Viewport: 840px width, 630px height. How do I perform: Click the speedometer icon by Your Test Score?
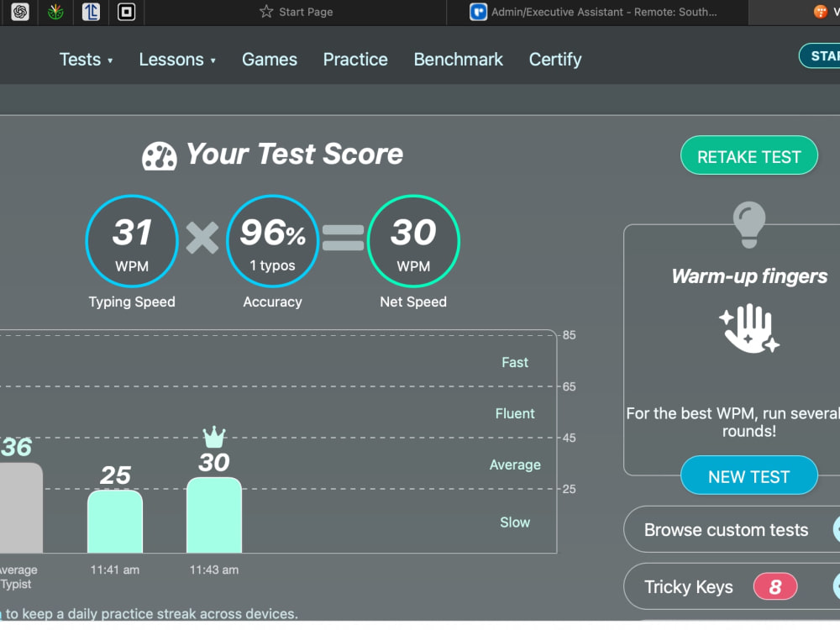(159, 156)
